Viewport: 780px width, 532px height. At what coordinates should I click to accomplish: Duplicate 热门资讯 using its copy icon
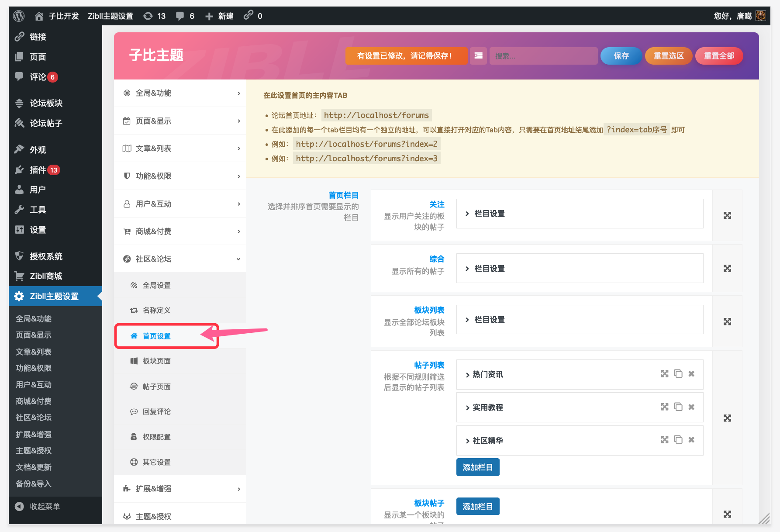pyautogui.click(x=678, y=374)
